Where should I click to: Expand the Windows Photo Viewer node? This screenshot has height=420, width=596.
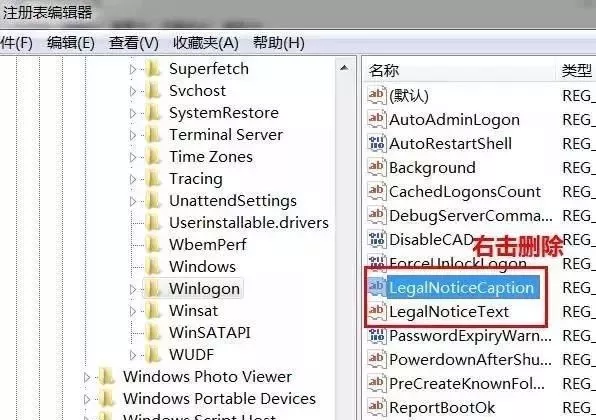pyautogui.click(x=87, y=377)
